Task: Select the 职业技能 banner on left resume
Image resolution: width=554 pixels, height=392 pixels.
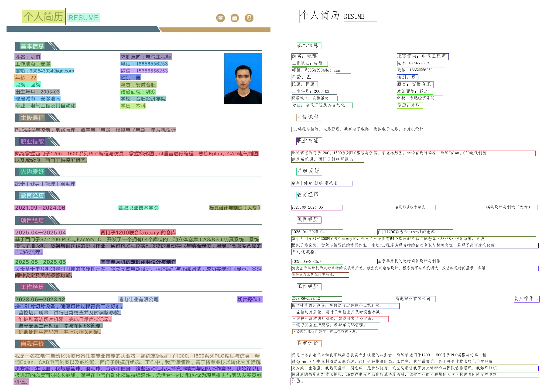Action: click(x=32, y=141)
